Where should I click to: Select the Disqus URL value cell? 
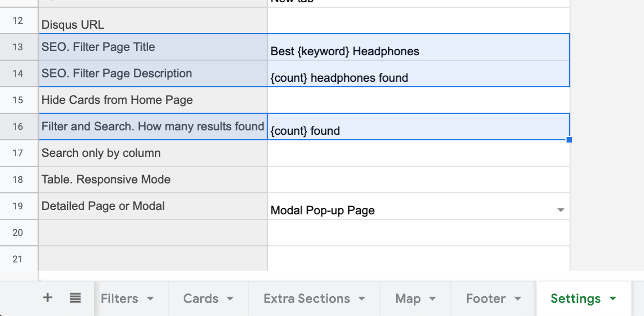(x=418, y=21)
